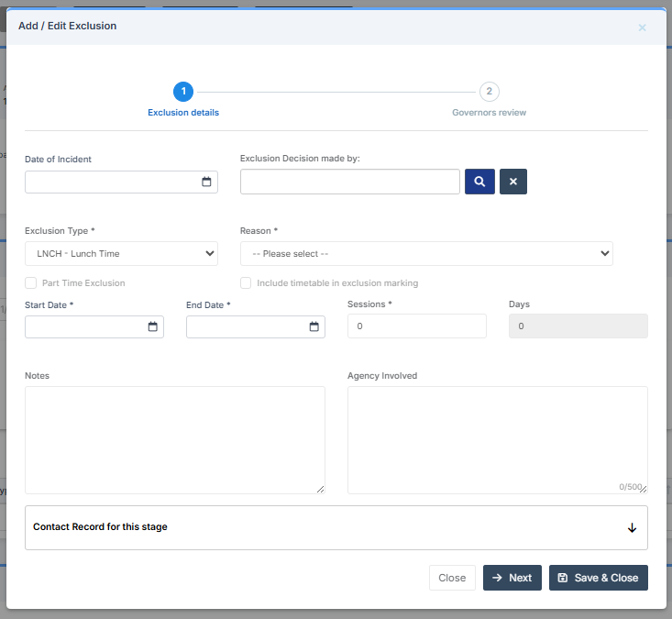
Task: Open the End Date calendar picker
Action: [x=314, y=326]
